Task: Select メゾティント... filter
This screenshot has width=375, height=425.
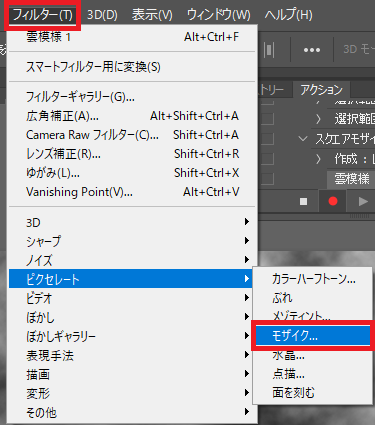Action: pos(313,315)
